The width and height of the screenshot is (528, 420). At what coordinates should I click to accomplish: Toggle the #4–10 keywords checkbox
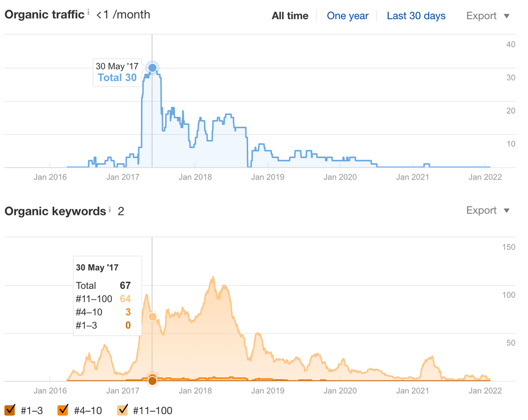pos(63,410)
